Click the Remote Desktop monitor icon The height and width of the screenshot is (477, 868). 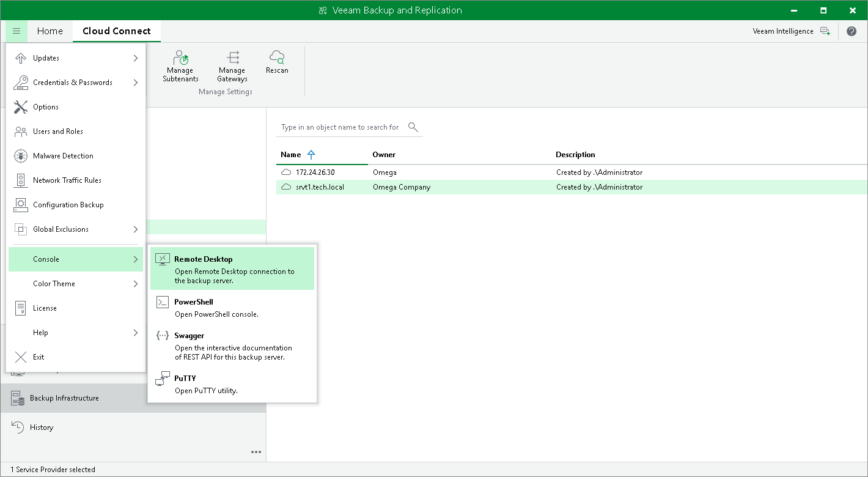(x=162, y=259)
